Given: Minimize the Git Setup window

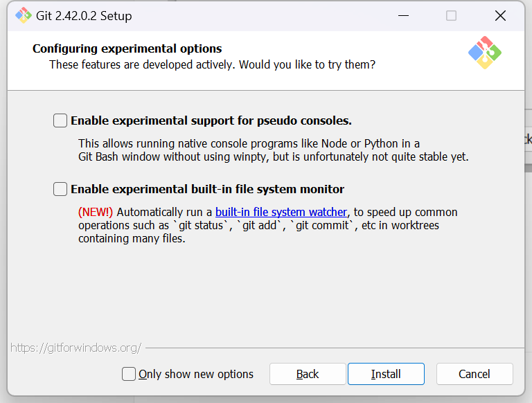Looking at the screenshot, I should pyautogui.click(x=403, y=16).
